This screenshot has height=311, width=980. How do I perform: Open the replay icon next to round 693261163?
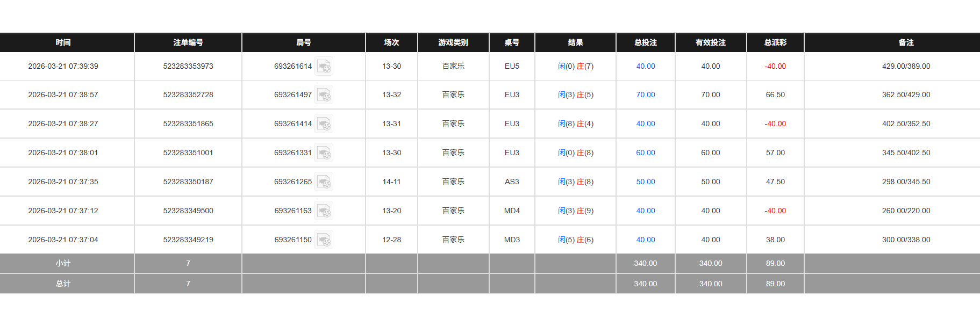coord(324,211)
